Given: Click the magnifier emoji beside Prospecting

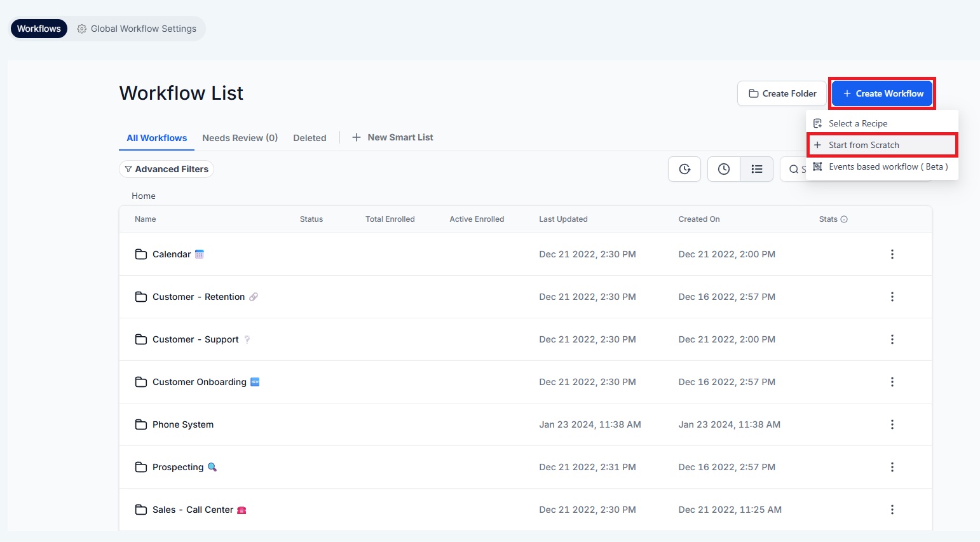Looking at the screenshot, I should [212, 467].
